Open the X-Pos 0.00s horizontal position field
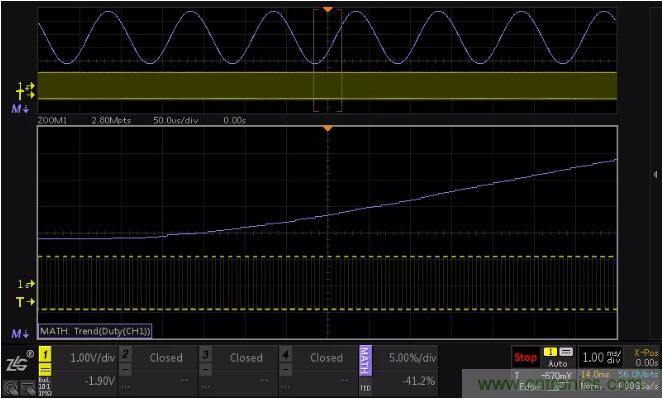Image resolution: width=662 pixels, height=399 pixels. [646, 358]
